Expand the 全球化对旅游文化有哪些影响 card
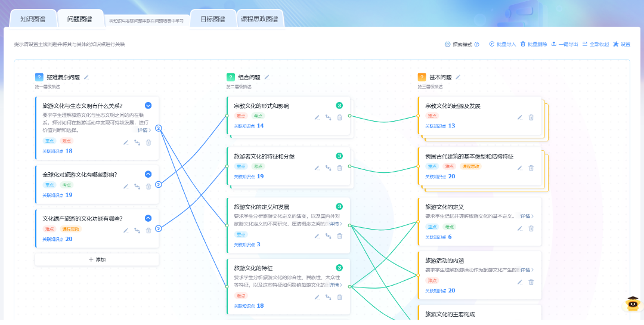 (x=148, y=174)
